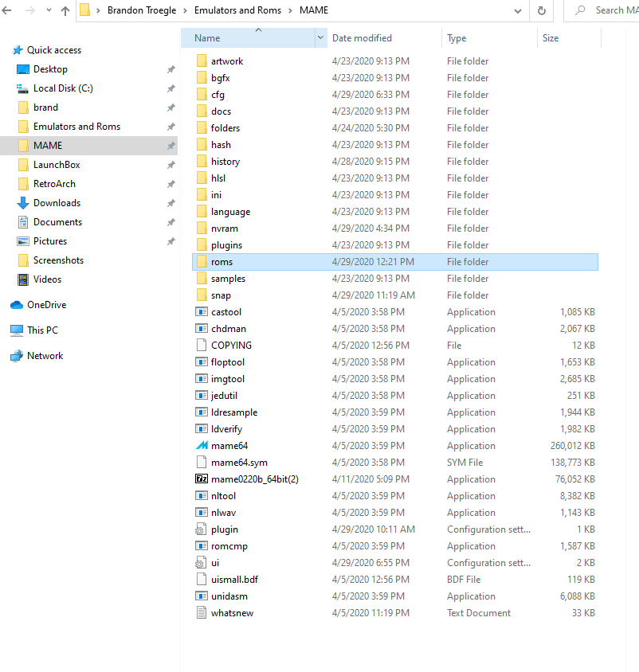Click the Pictures sidebar icon
Image resolution: width=639 pixels, height=672 pixels.
(23, 241)
